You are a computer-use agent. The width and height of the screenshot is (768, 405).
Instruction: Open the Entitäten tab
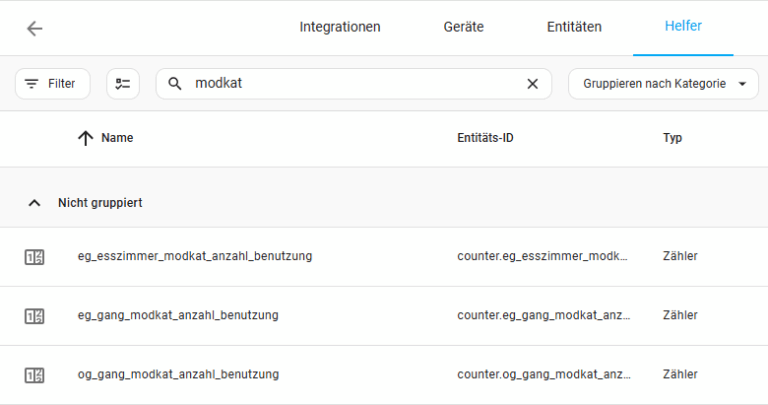click(x=574, y=27)
